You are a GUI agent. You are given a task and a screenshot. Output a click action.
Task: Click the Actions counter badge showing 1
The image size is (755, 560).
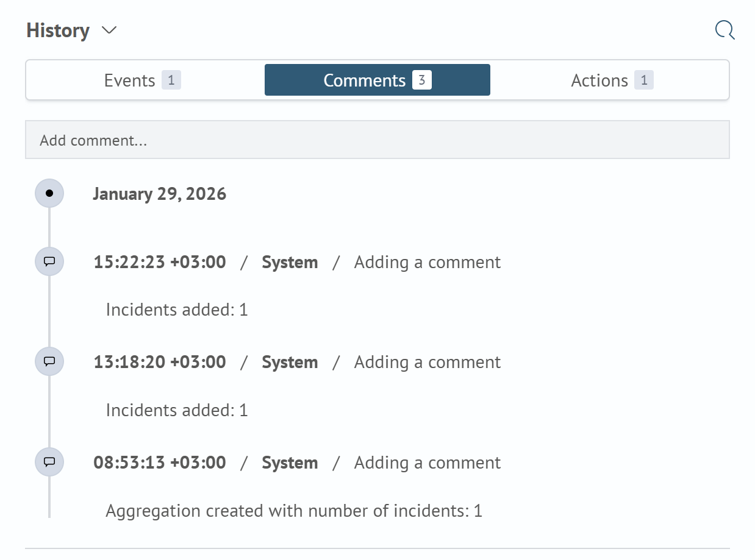[x=645, y=80]
